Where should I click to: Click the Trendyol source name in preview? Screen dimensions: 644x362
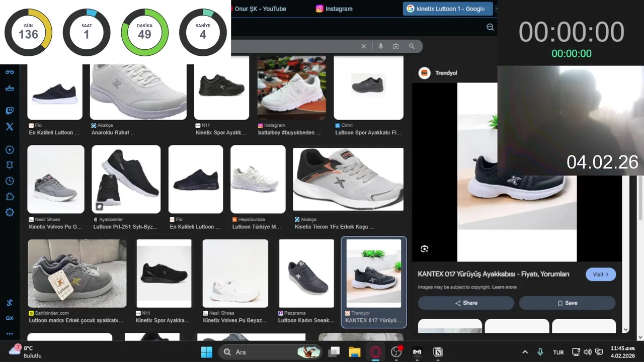click(446, 73)
